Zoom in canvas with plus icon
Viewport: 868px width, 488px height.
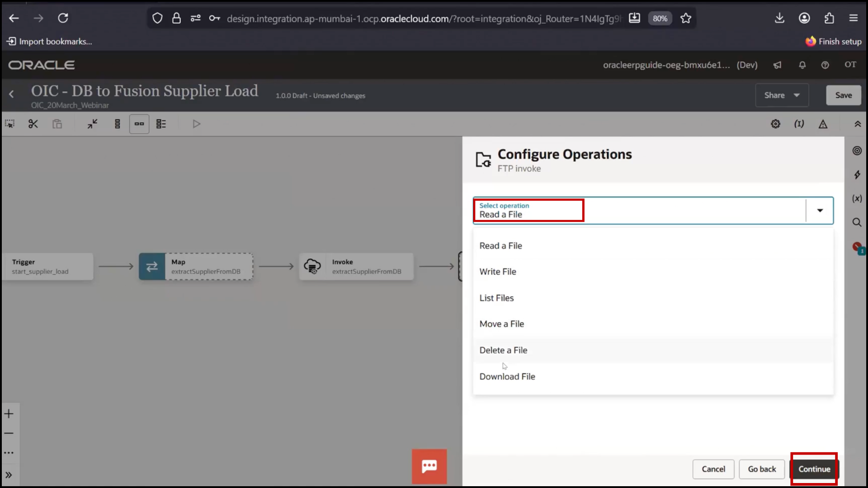tap(9, 413)
